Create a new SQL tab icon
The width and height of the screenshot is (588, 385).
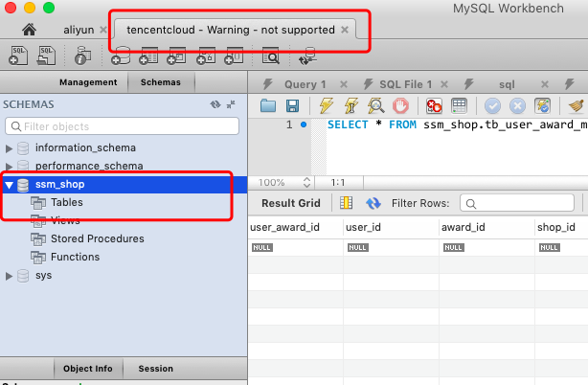click(x=18, y=56)
